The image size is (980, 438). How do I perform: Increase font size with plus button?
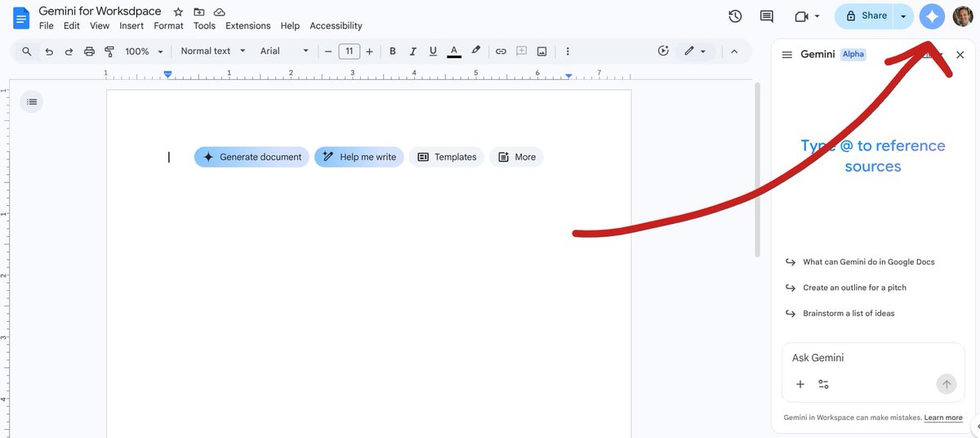click(x=369, y=51)
